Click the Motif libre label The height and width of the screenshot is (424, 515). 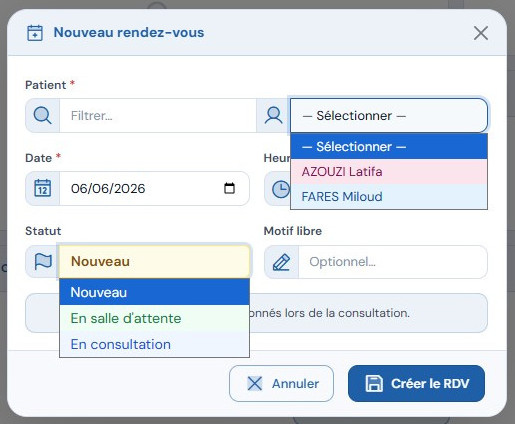pyautogui.click(x=293, y=231)
